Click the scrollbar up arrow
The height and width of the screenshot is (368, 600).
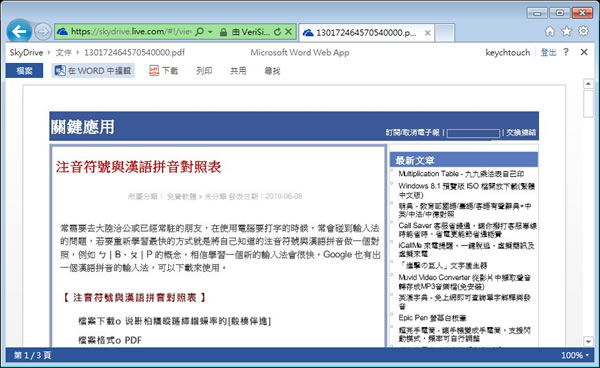point(588,84)
